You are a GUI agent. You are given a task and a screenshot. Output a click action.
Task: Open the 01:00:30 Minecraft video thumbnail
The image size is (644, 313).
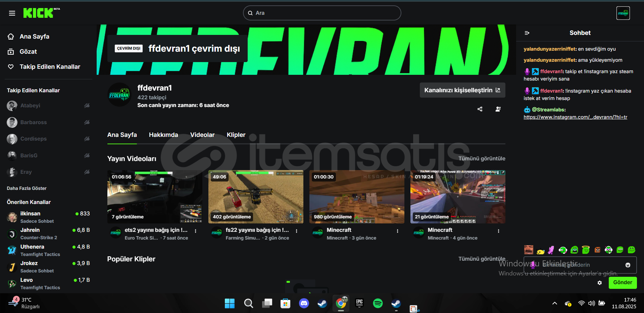click(357, 197)
